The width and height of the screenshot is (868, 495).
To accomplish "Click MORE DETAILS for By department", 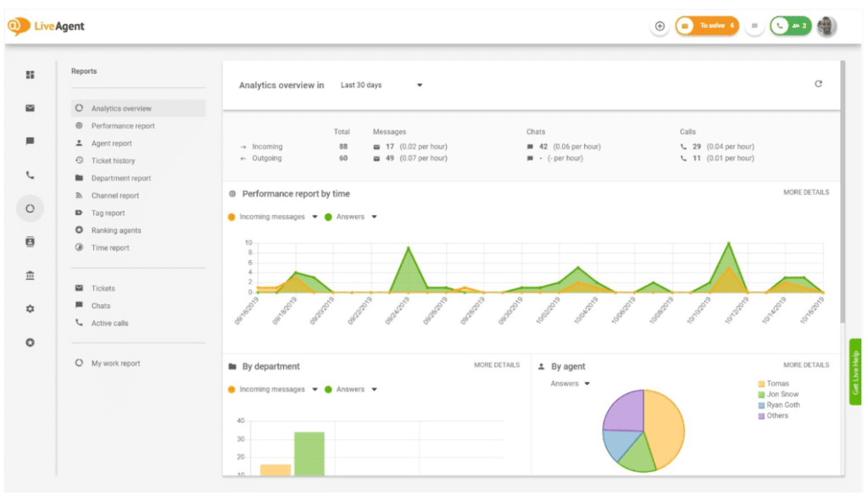I will 497,365.
